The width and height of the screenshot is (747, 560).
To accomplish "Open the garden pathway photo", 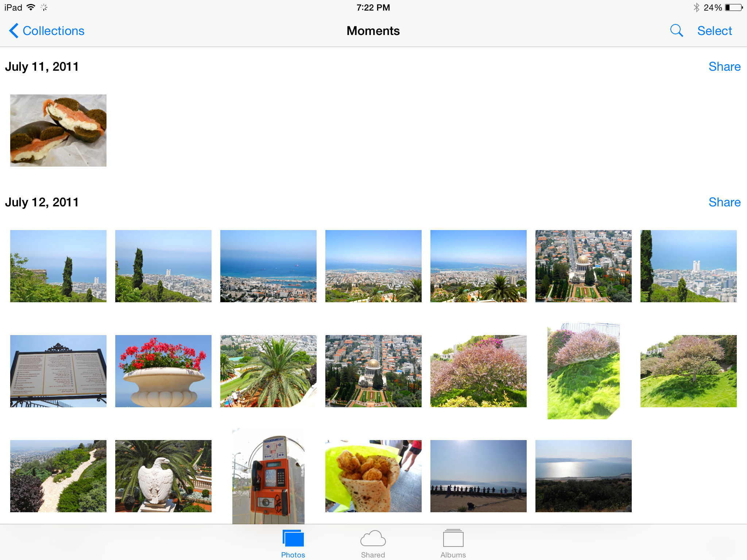I will point(58,476).
